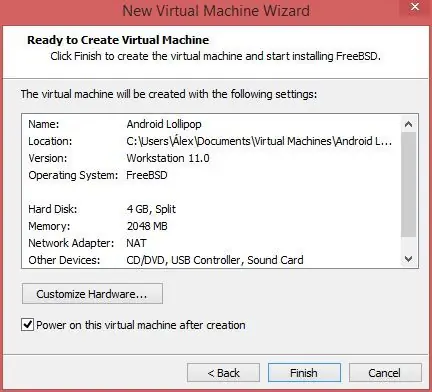Click the Finish button
Viewport: 432px width, 392px height.
pos(304,372)
